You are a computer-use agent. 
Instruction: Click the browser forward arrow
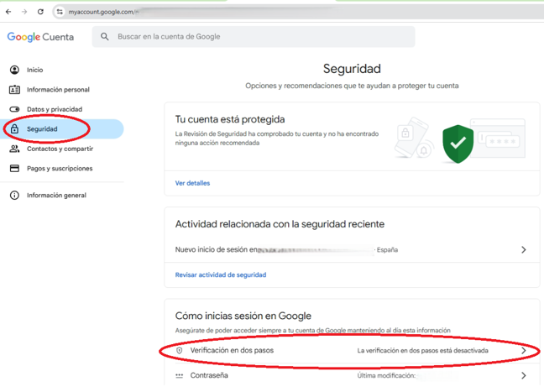coord(24,12)
